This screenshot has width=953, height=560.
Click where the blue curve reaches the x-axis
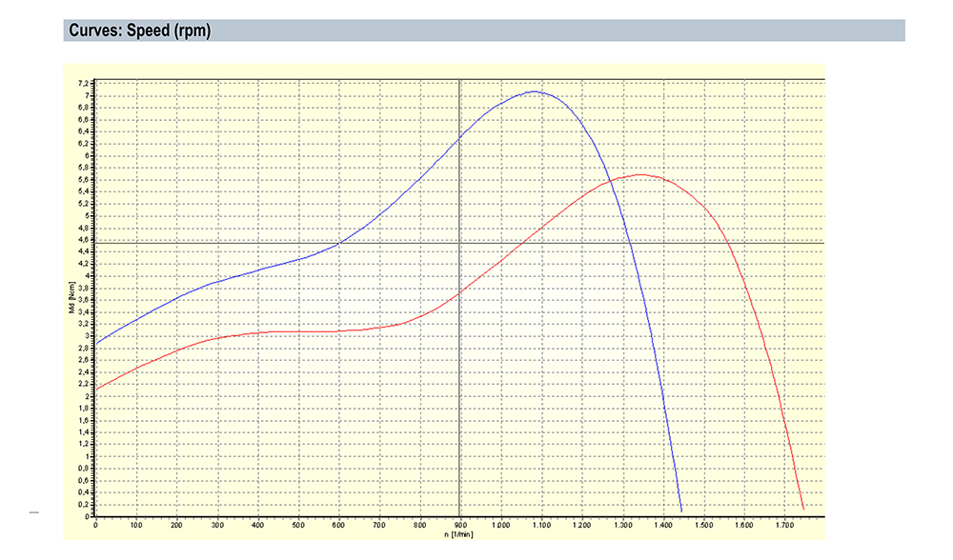point(681,512)
